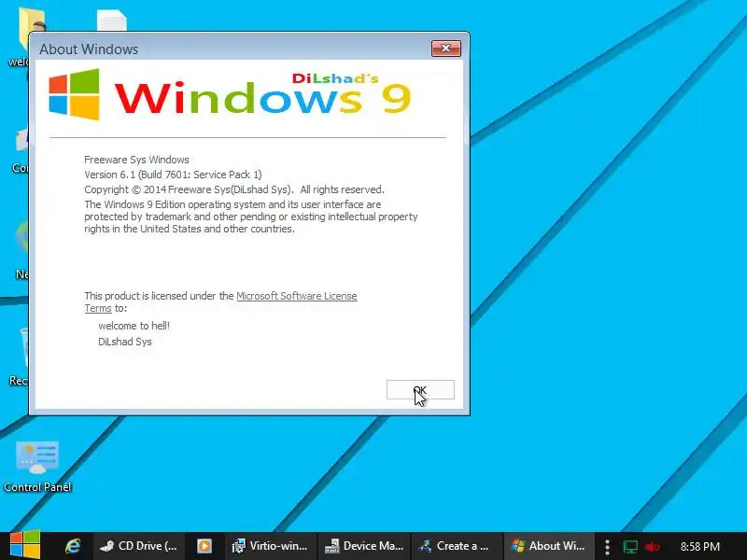The image size is (747, 560).
Task: Click the red muted volume tray icon
Action: click(x=652, y=547)
